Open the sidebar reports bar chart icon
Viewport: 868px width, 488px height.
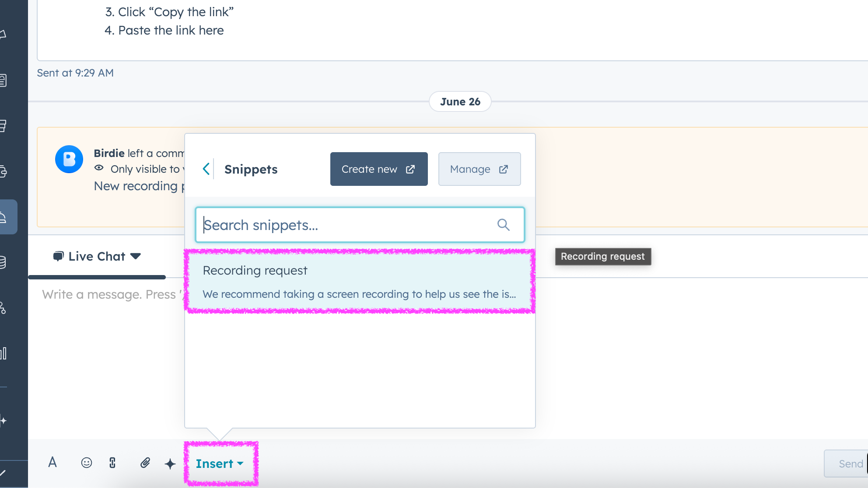(3, 353)
